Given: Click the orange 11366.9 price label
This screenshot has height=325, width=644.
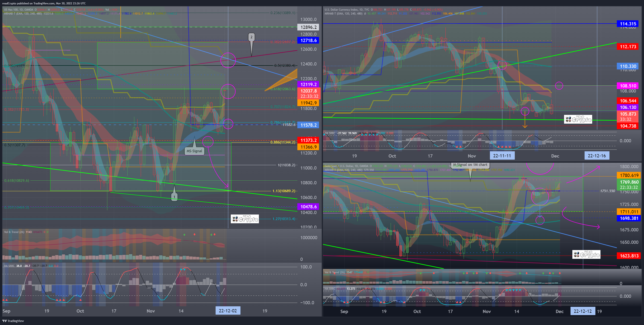Looking at the screenshot, I should click(x=308, y=147).
